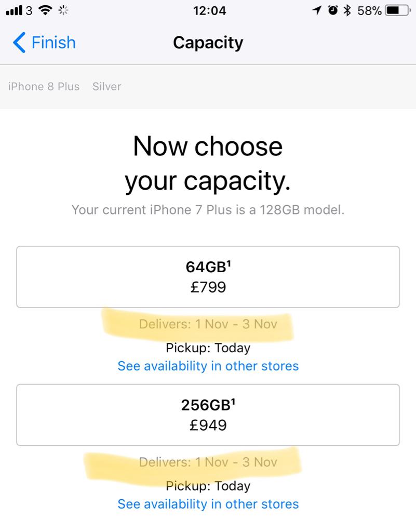Tap the iPhone 8 Plus breadcrumb
416x532 pixels.
pyautogui.click(x=44, y=87)
